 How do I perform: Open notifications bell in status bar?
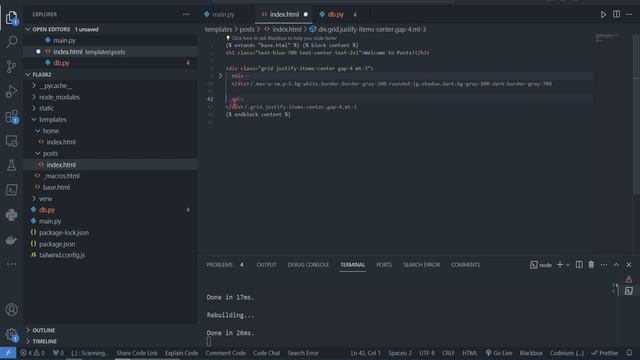629,353
